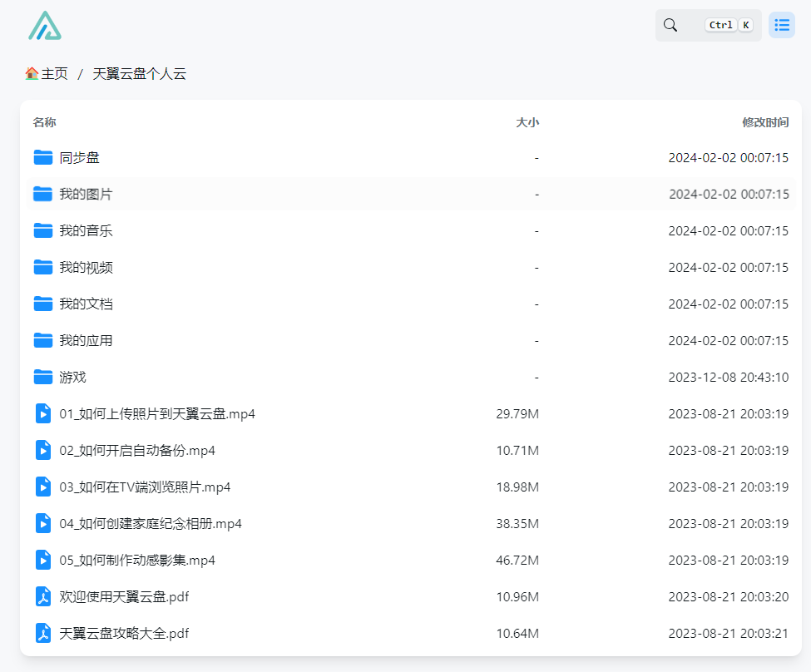The width and height of the screenshot is (811, 672).
Task: Click the 天翼云盘个人云 breadcrumb
Action: pos(139,74)
